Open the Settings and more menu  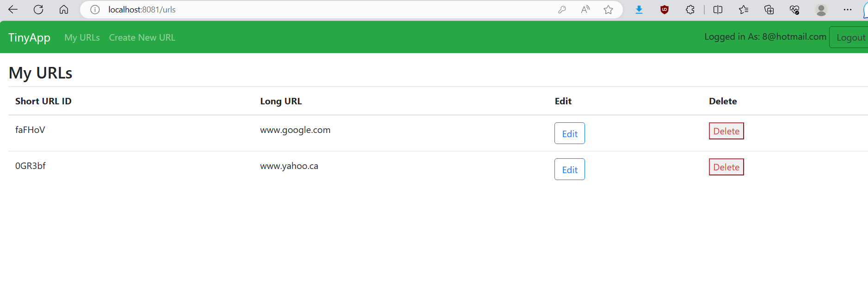click(848, 9)
